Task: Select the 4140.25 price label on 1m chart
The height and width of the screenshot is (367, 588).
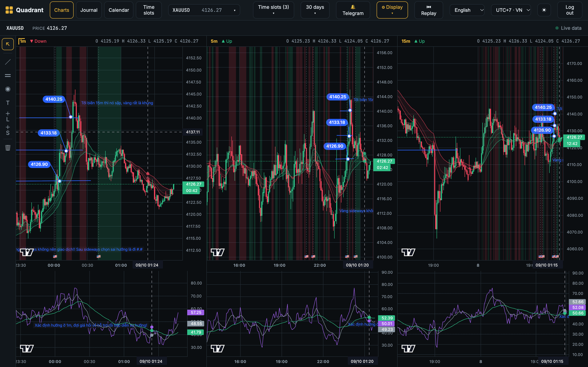Action: click(54, 99)
